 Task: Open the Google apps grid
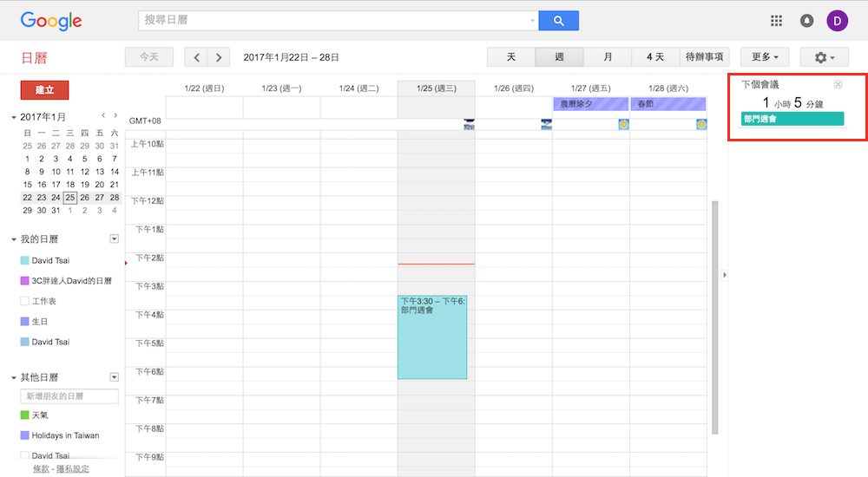[x=776, y=21]
